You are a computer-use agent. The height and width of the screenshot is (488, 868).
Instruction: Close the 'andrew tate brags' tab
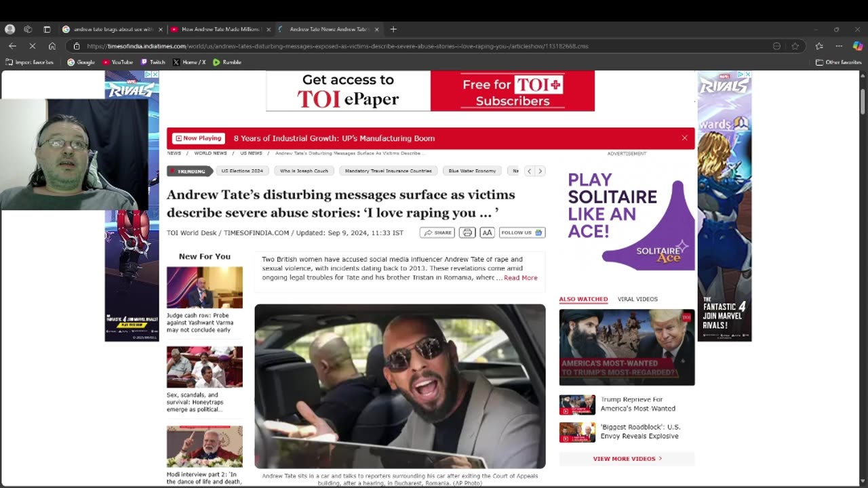pyautogui.click(x=161, y=29)
